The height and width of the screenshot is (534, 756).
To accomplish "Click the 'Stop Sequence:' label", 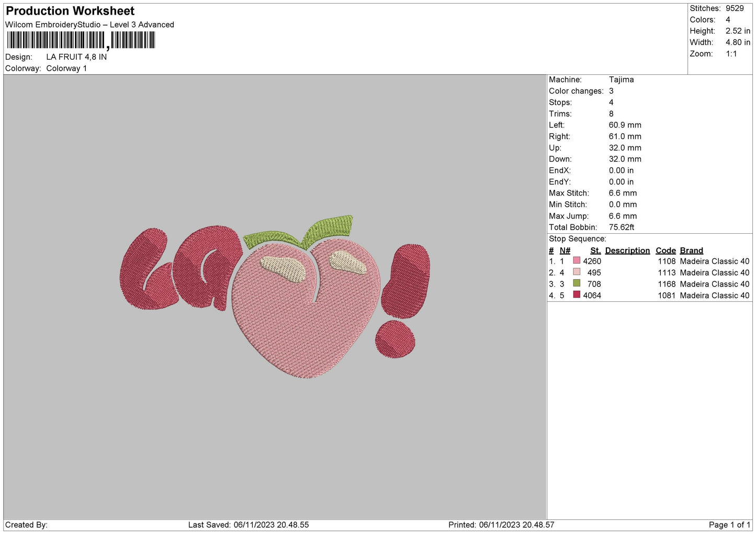I will [577, 239].
